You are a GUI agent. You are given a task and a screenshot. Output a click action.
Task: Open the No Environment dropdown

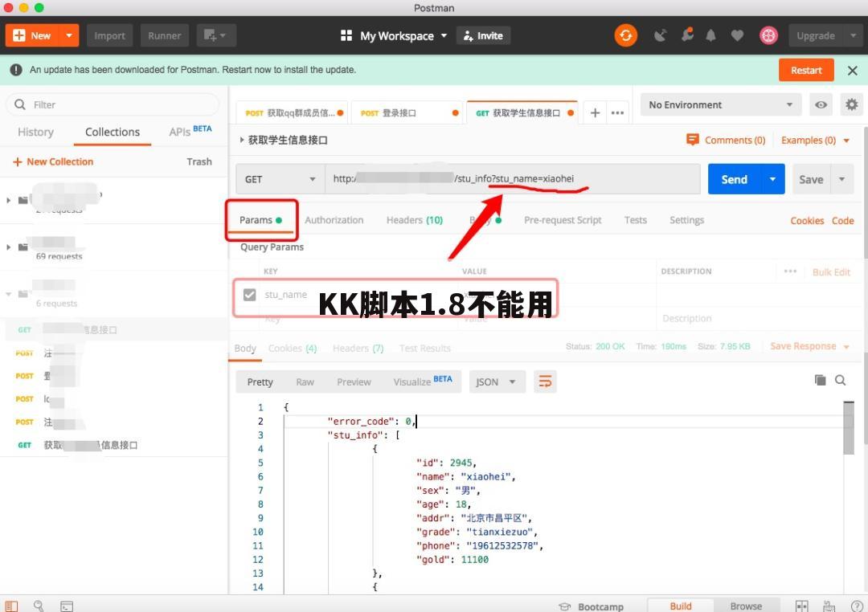tap(721, 104)
